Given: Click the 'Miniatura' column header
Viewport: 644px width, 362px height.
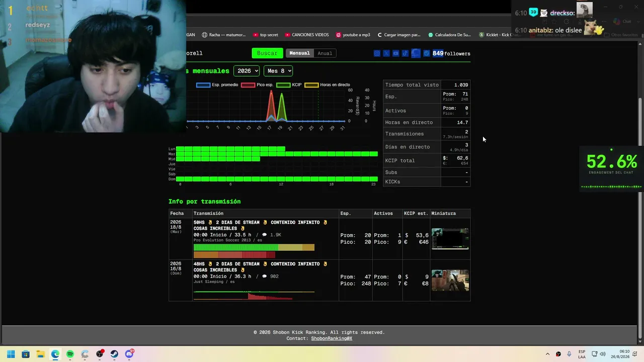Looking at the screenshot, I should [x=443, y=213].
